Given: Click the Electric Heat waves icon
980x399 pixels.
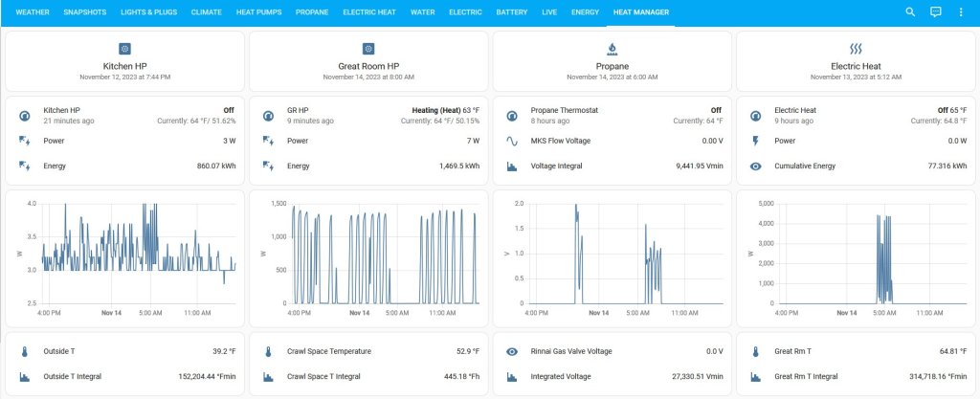Looking at the screenshot, I should click(856, 48).
